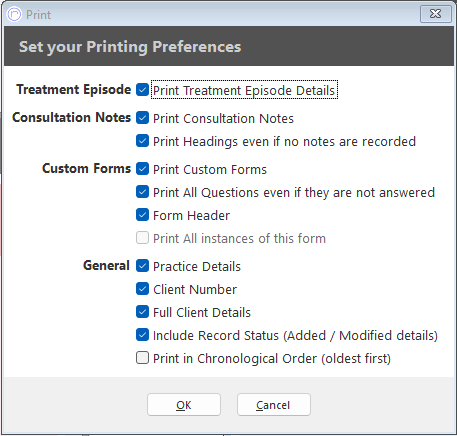This screenshot has height=436, width=457.
Task: Uncheck Print Custom Forms option
Action: [x=142, y=169]
